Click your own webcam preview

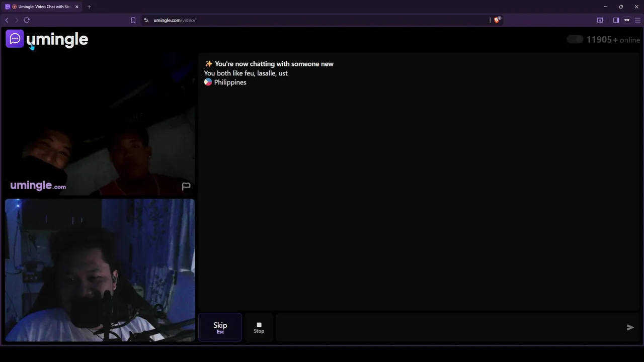(100, 270)
